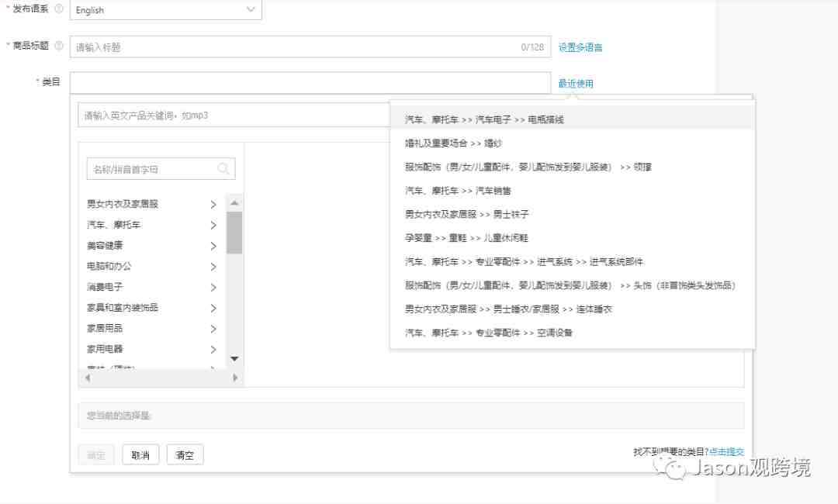Viewport: 838px width, 504px height.
Task: Click the category list vertical scrollbar thumb
Action: pos(234,233)
